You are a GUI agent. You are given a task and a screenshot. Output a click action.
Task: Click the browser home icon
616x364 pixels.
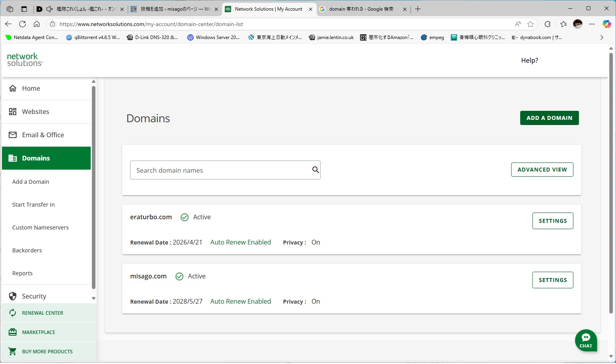tap(37, 24)
